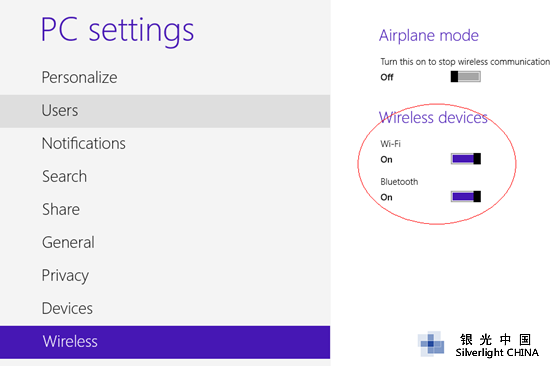The height and width of the screenshot is (366, 554).
Task: Disable the Wi-Fi toggle
Action: [465, 159]
